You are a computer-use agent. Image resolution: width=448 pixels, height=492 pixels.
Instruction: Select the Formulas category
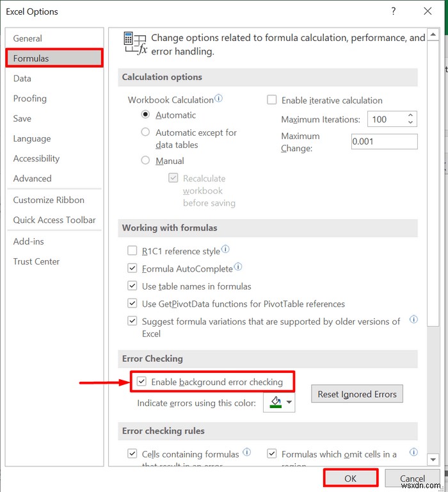click(x=54, y=58)
